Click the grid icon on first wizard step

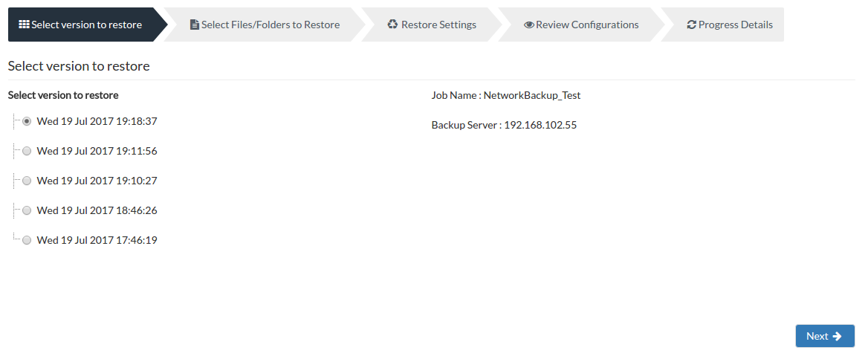tap(24, 25)
